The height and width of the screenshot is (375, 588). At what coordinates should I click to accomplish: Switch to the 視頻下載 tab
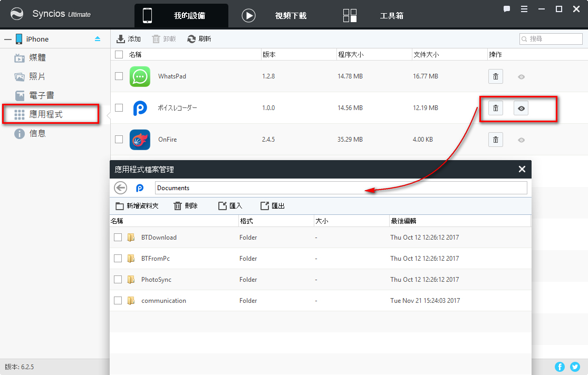point(274,15)
